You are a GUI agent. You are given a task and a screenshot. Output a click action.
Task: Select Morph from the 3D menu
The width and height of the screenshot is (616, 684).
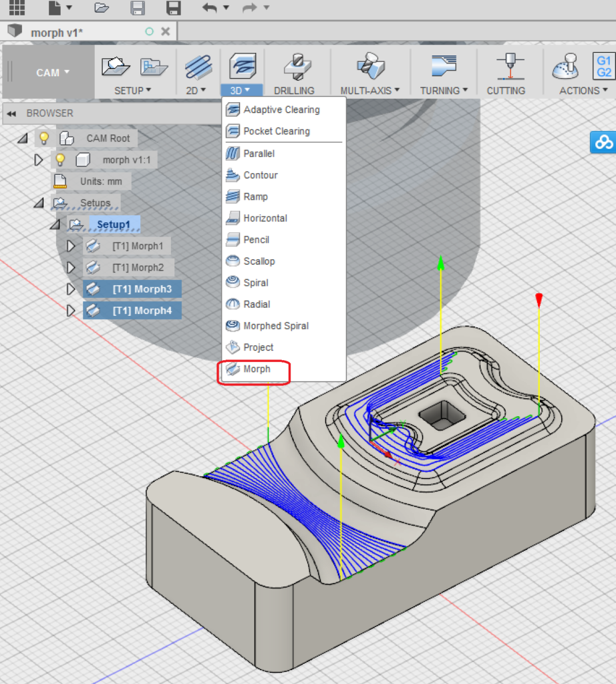pos(257,369)
